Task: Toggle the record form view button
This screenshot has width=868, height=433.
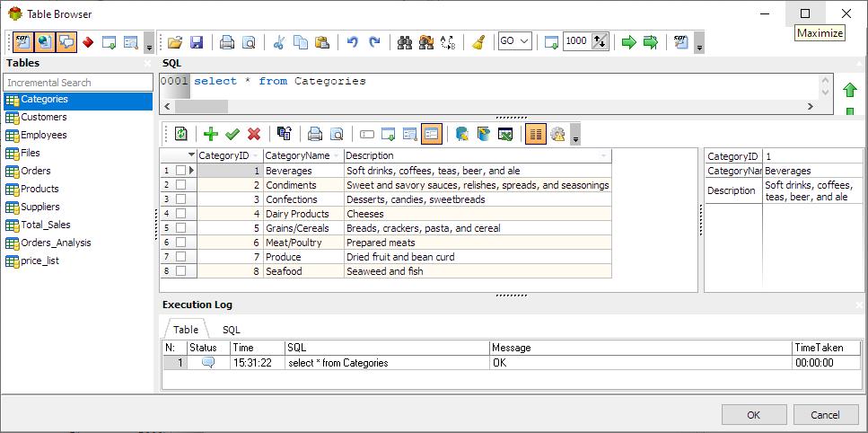Action: (x=432, y=134)
